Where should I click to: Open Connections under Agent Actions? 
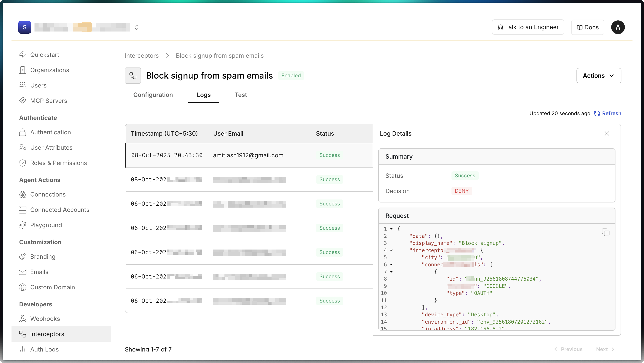click(23, 194)
